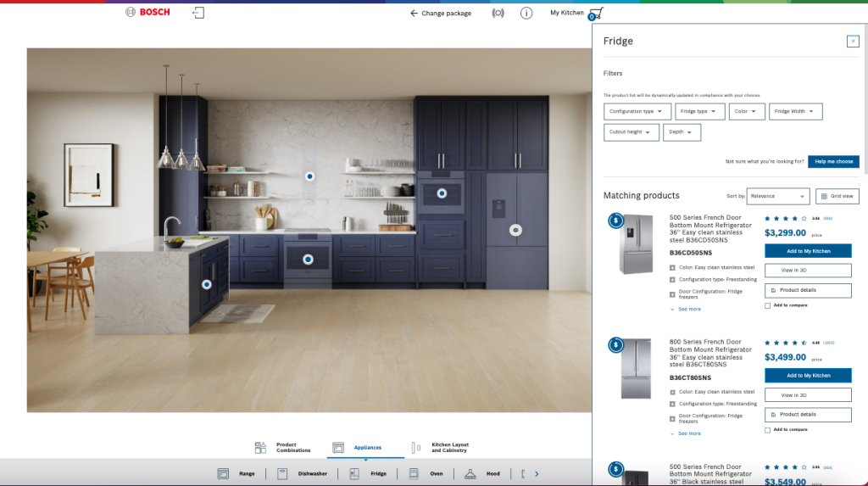Click Change package link
This screenshot has height=486, width=868.
[441, 13]
